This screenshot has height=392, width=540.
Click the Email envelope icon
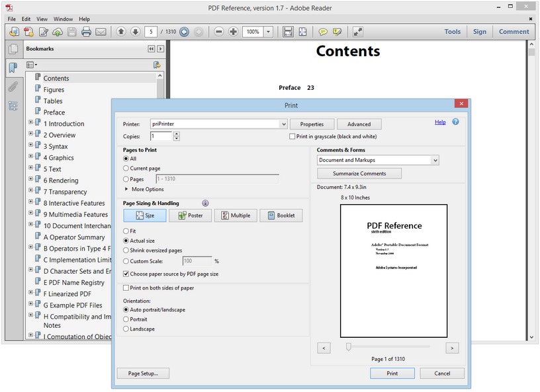101,32
